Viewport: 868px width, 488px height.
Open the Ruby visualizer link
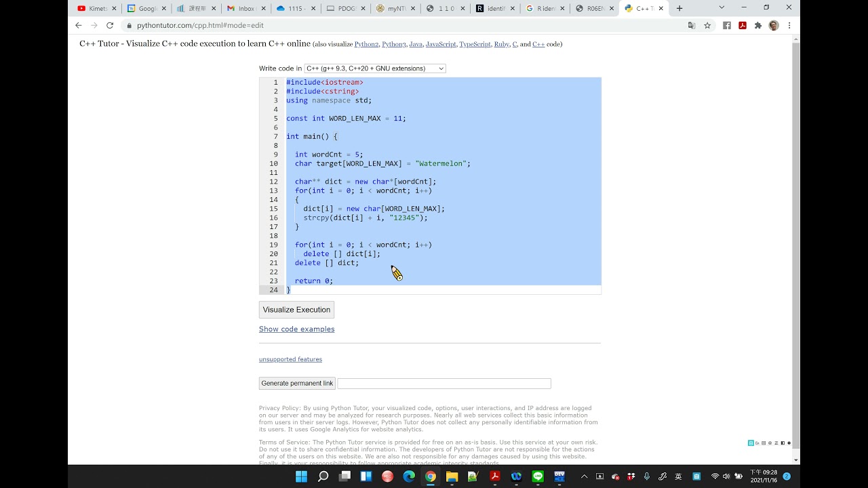point(501,44)
